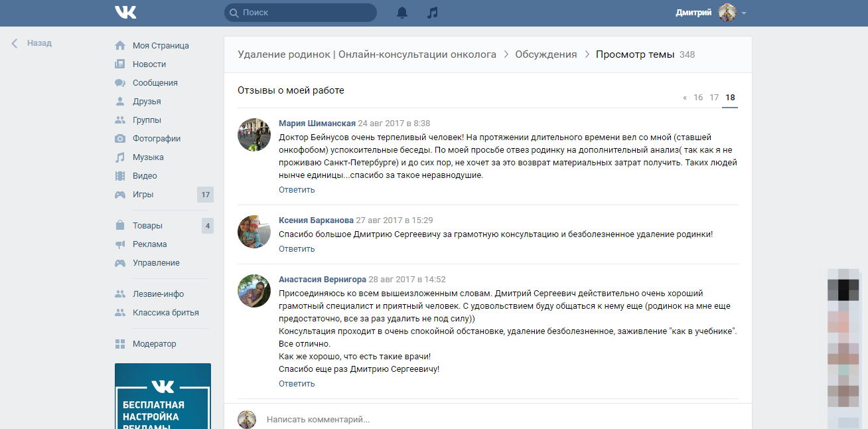Screen dimensions: 868x429
Task: Click the Товары shopping bag icon
Action: point(120,226)
